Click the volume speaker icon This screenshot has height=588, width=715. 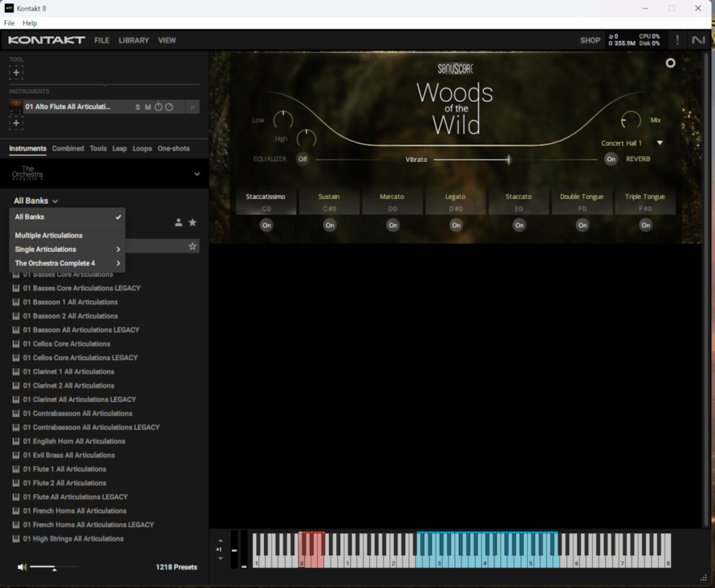pos(22,567)
